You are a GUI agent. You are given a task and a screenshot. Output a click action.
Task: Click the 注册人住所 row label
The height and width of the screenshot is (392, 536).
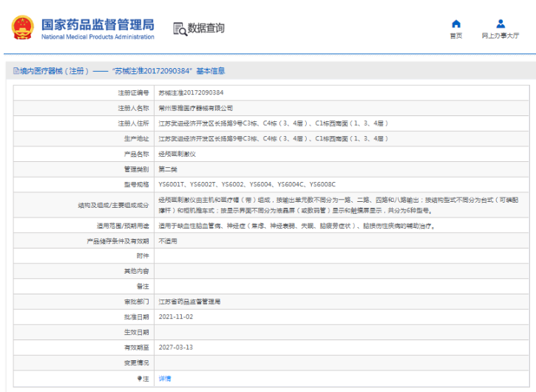[134, 123]
